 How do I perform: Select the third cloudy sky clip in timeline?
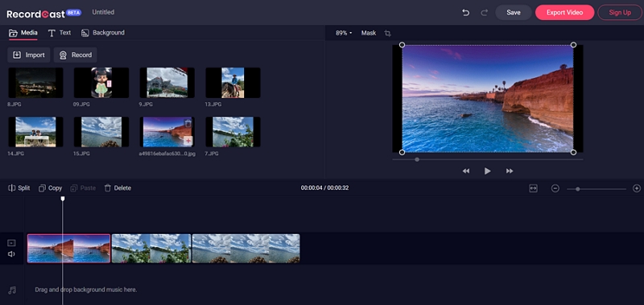pyautogui.click(x=246, y=249)
